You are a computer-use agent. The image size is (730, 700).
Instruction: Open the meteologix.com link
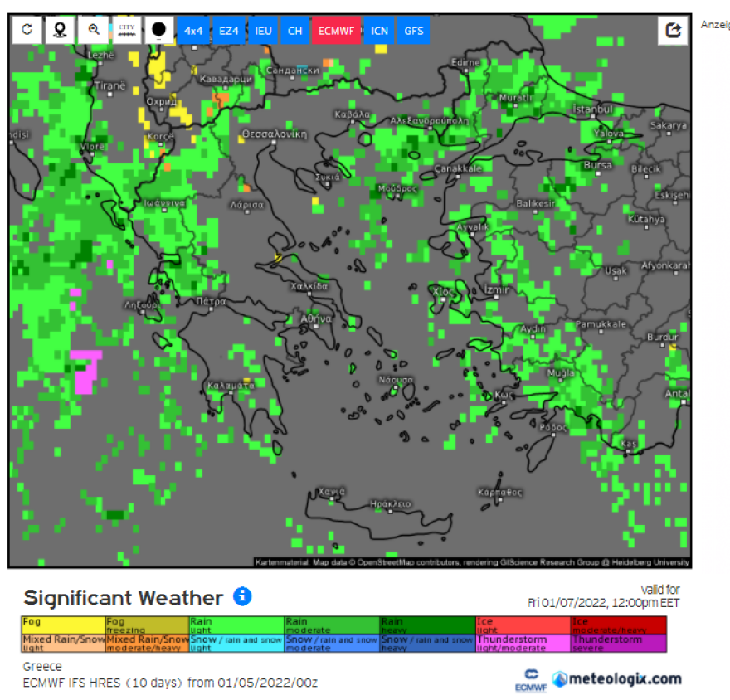click(617, 678)
